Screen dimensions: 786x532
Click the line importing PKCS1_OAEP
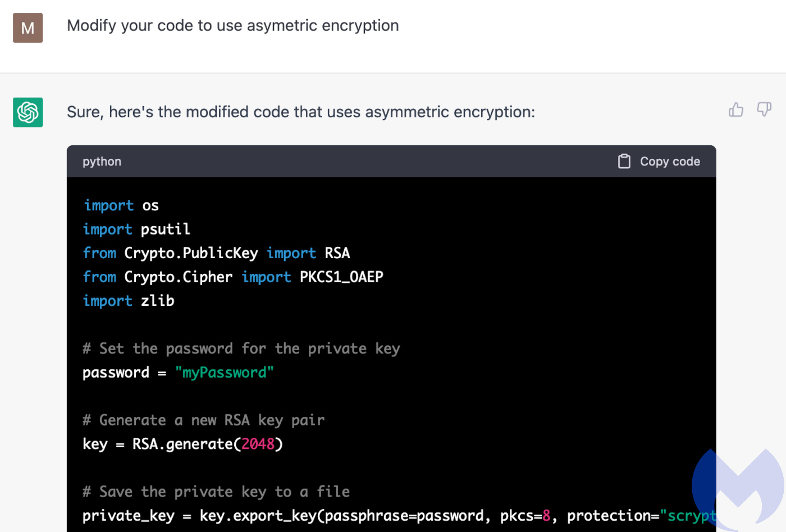(233, 277)
